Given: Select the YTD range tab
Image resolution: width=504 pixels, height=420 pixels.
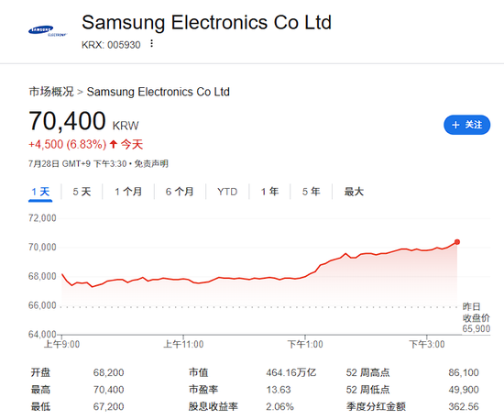Looking at the screenshot, I should pyautogui.click(x=227, y=192).
